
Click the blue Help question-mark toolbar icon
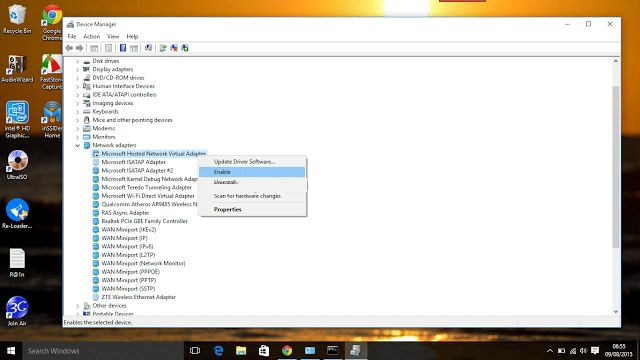point(122,48)
